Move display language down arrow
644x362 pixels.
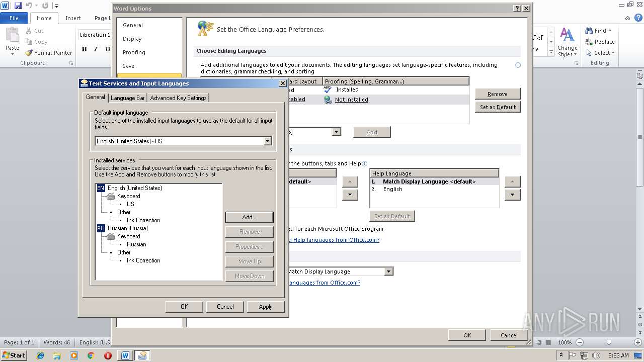[350, 195]
